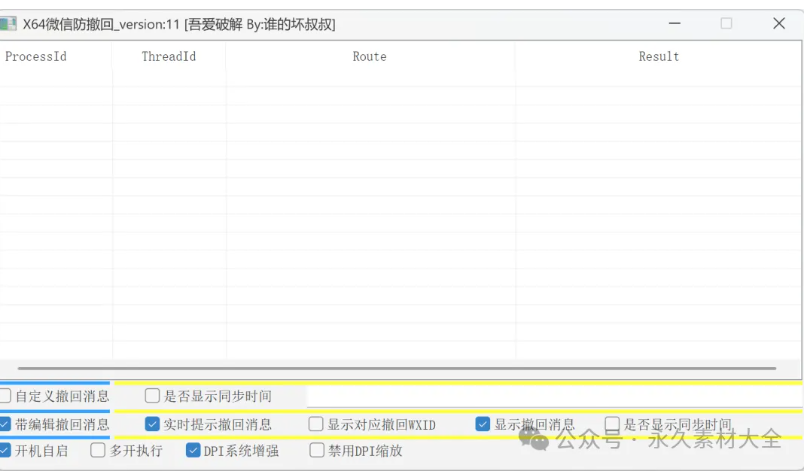Turn off 开机自启 checkbox
804x474 pixels.
pos(5,450)
